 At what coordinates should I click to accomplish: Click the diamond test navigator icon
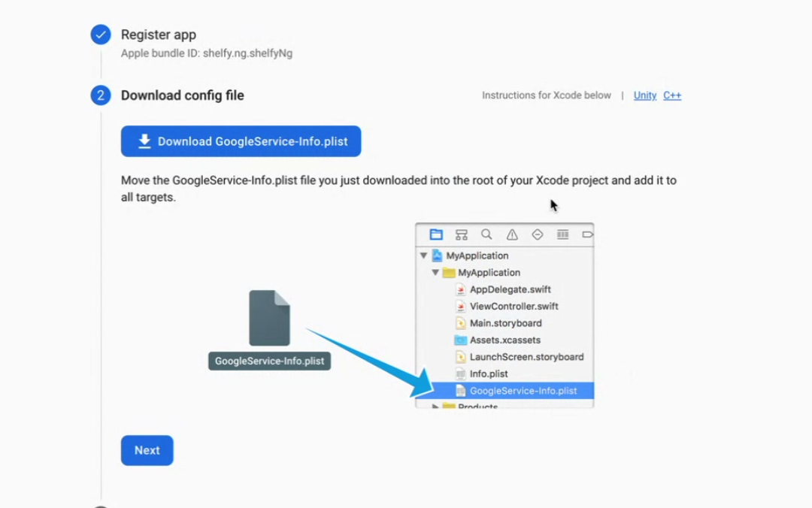pyautogui.click(x=537, y=234)
